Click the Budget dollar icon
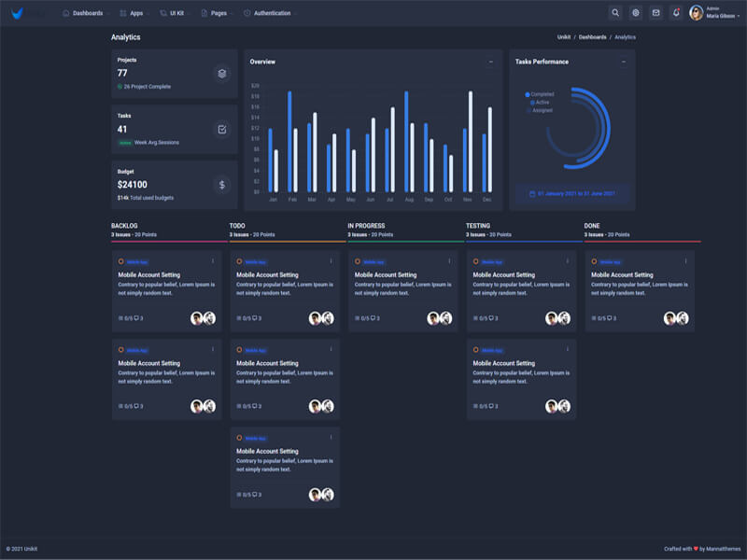 pos(222,185)
